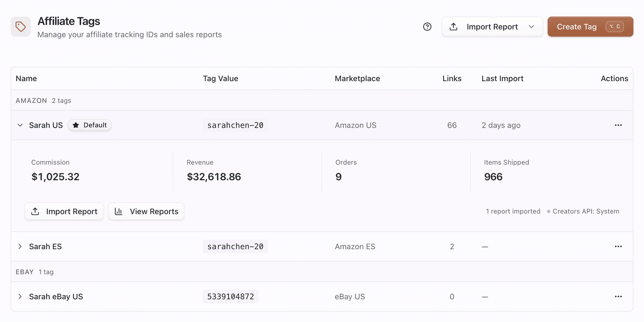Open actions menu for Sarah eBay US
Viewport: 644px width, 322px height.
618,297
